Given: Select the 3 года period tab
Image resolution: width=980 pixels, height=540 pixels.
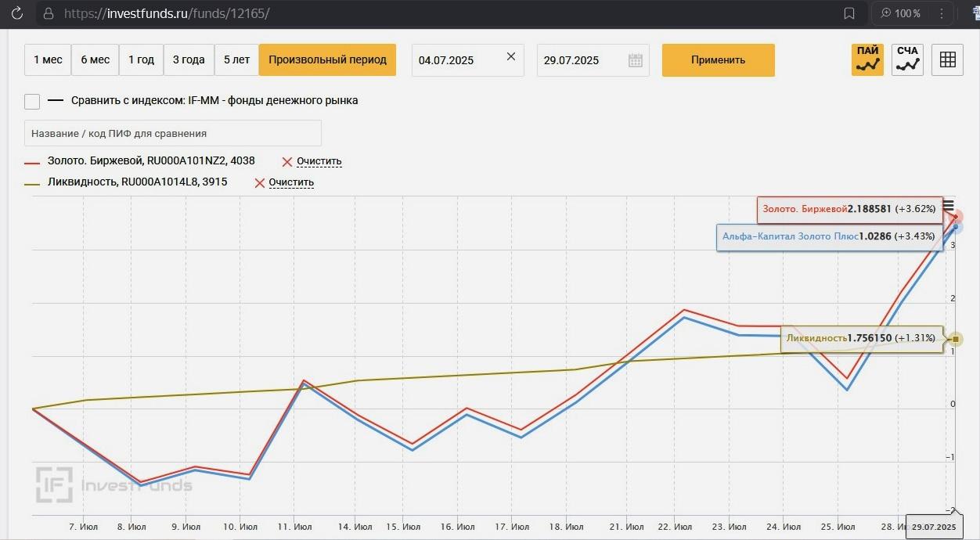Looking at the screenshot, I should (x=189, y=59).
